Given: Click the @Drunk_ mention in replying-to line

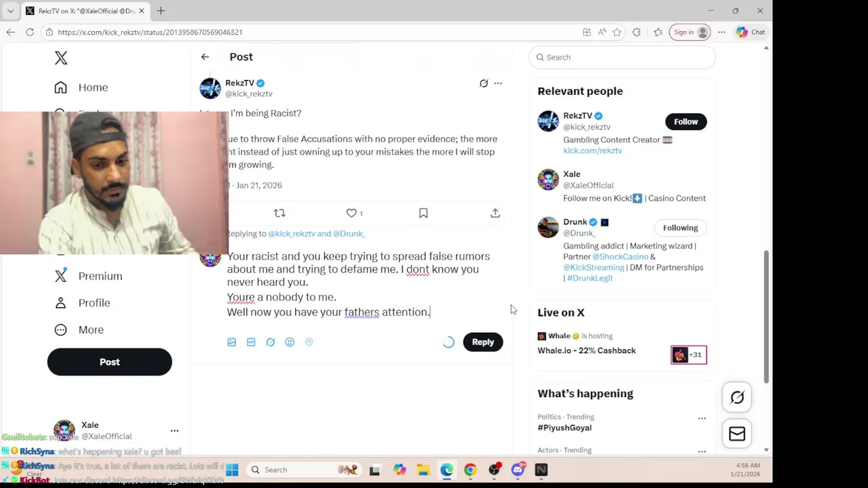Looking at the screenshot, I should point(349,234).
